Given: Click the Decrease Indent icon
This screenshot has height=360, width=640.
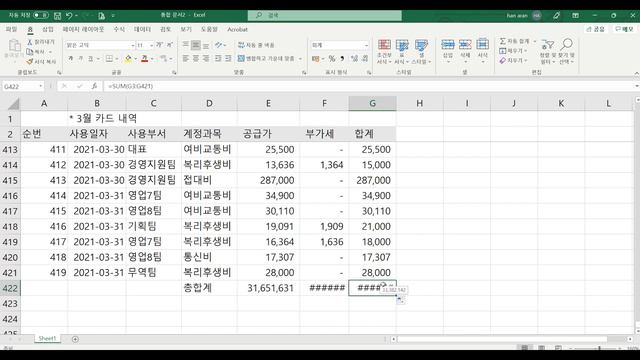Looking at the screenshot, I should point(218,59).
